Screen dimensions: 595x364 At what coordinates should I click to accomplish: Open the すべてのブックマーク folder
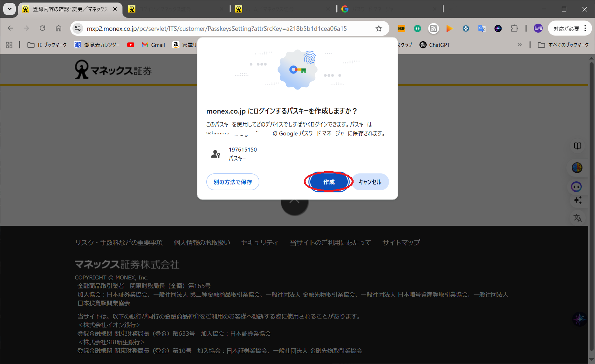(563, 45)
